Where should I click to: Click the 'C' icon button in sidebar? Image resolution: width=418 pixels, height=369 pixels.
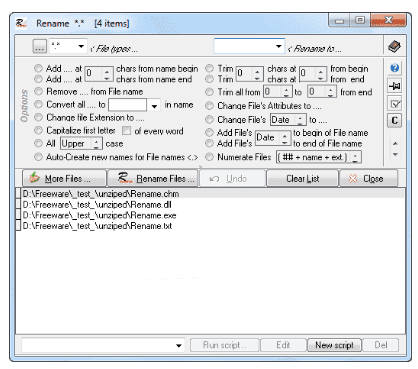click(395, 120)
